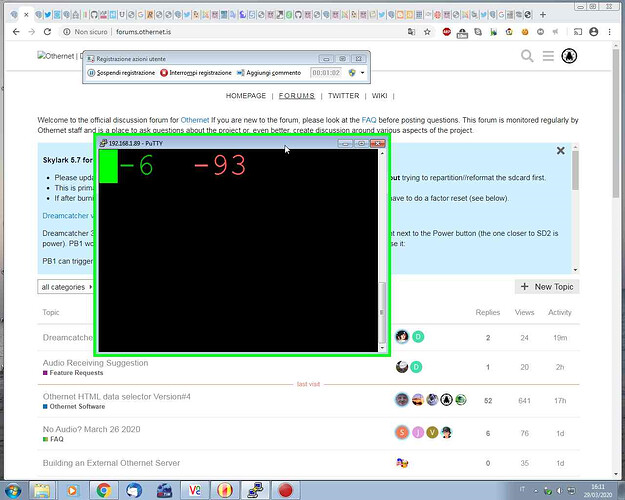Click the announcement box scrollbar thumb
625x500 pixels.
(x=575, y=170)
